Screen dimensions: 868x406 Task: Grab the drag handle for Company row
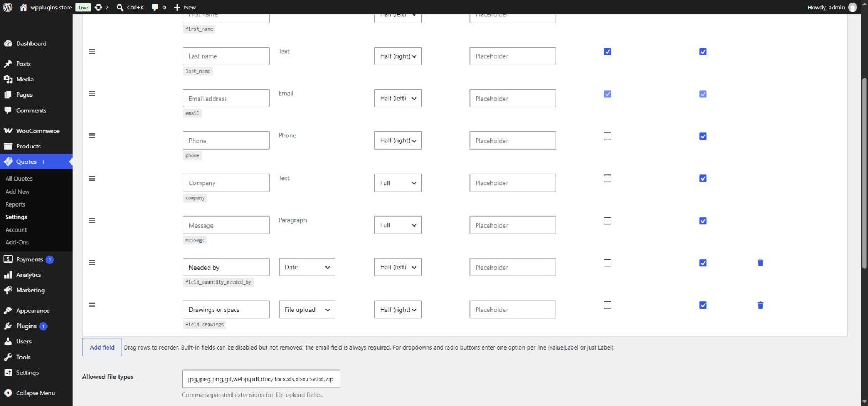pos(92,178)
